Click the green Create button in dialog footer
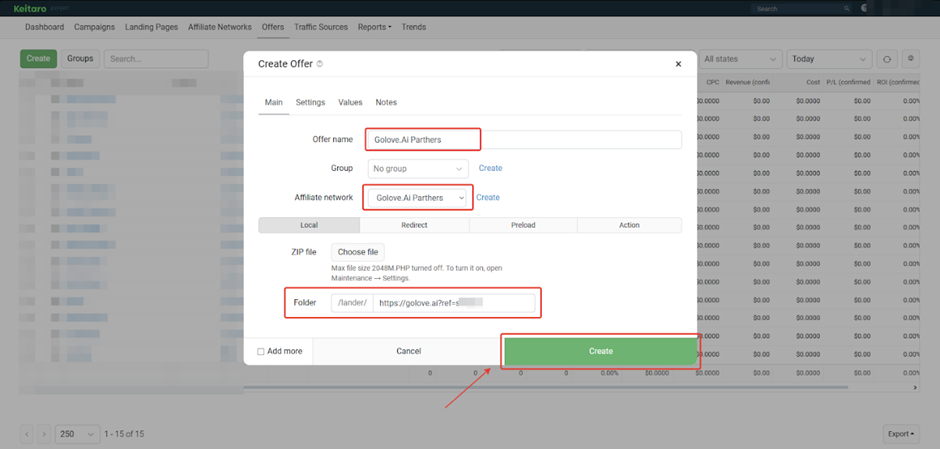 (601, 351)
